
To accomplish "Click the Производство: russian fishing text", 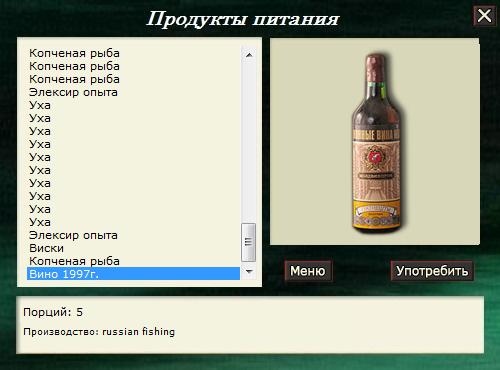I will click(99, 332).
